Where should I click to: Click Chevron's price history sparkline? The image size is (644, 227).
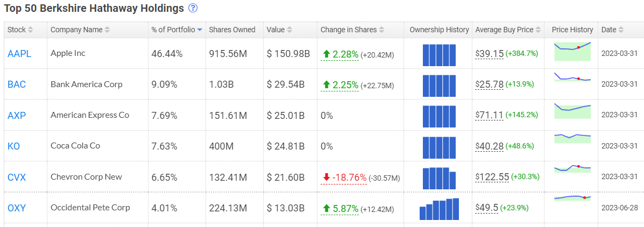[x=572, y=171]
